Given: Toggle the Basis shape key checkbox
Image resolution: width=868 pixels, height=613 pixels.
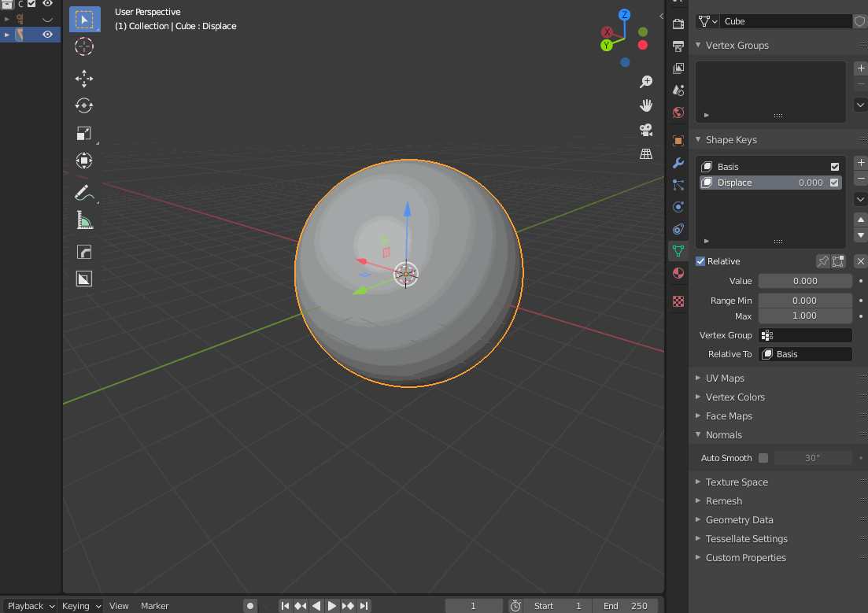Looking at the screenshot, I should tap(835, 167).
